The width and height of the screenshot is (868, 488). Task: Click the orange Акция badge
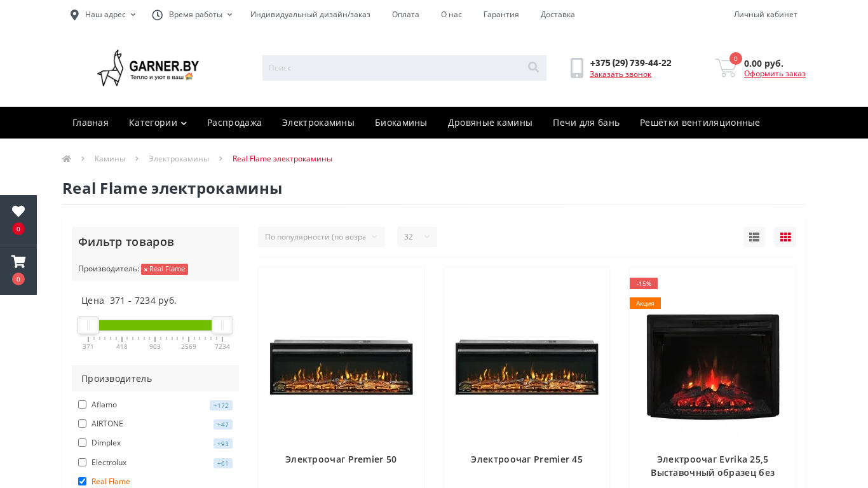click(x=645, y=303)
